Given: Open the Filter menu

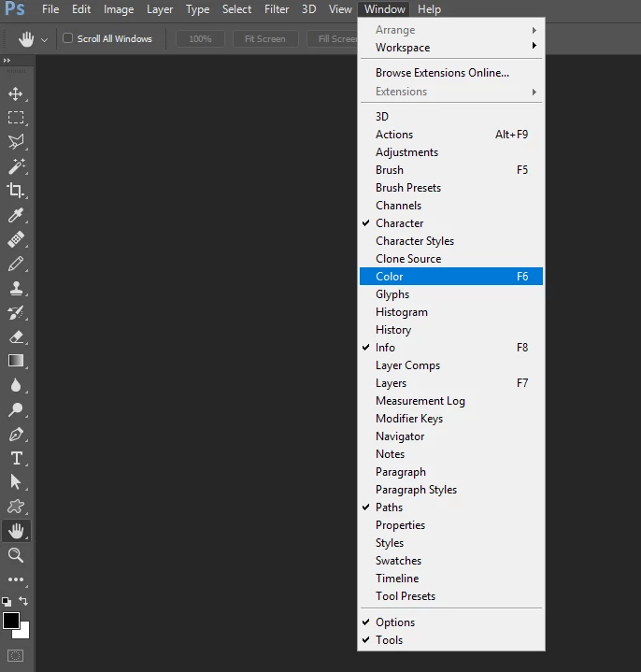Looking at the screenshot, I should (277, 9).
